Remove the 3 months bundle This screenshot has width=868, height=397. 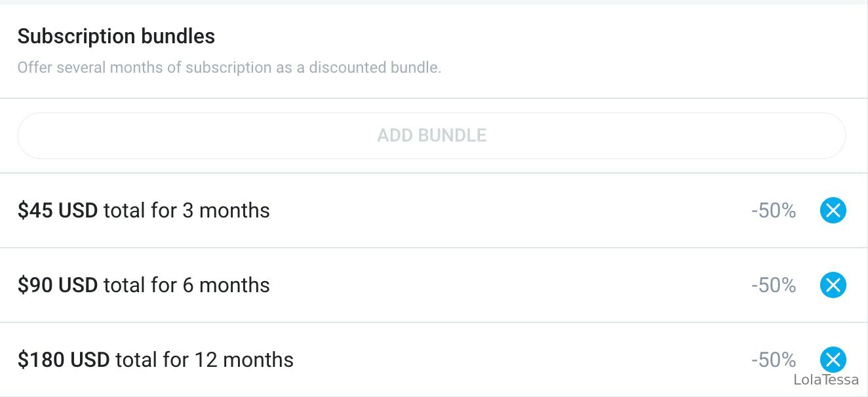(x=833, y=210)
